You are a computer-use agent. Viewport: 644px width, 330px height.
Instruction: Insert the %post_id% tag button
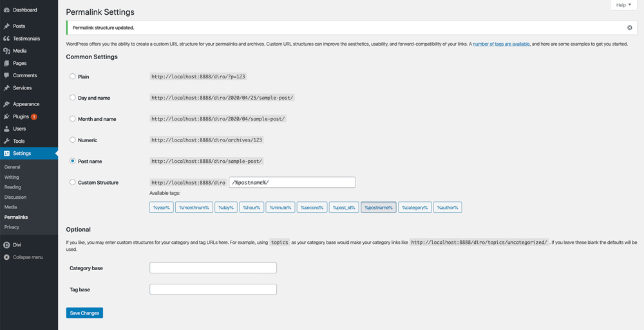point(344,207)
